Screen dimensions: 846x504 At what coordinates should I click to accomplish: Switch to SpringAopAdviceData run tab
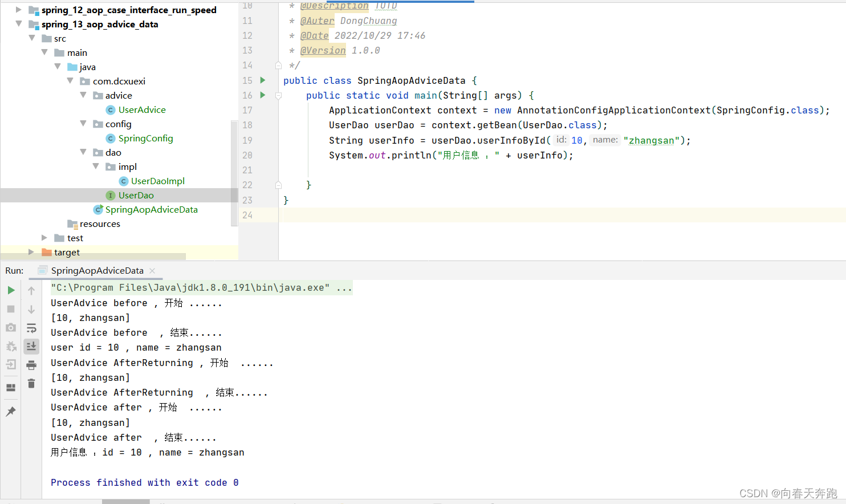coord(97,271)
